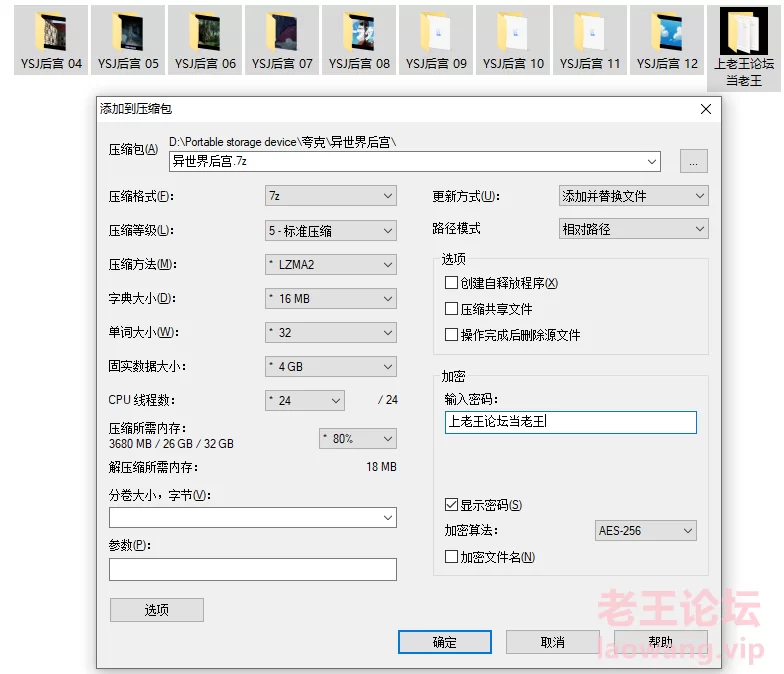Click the 选项 button
The width and height of the screenshot is (784, 674).
(x=156, y=610)
